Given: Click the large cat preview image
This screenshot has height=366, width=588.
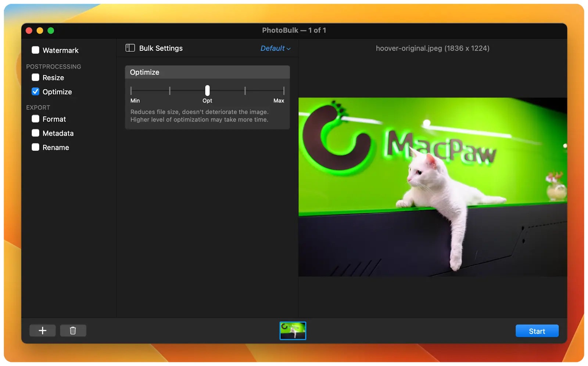Looking at the screenshot, I should pyautogui.click(x=433, y=187).
